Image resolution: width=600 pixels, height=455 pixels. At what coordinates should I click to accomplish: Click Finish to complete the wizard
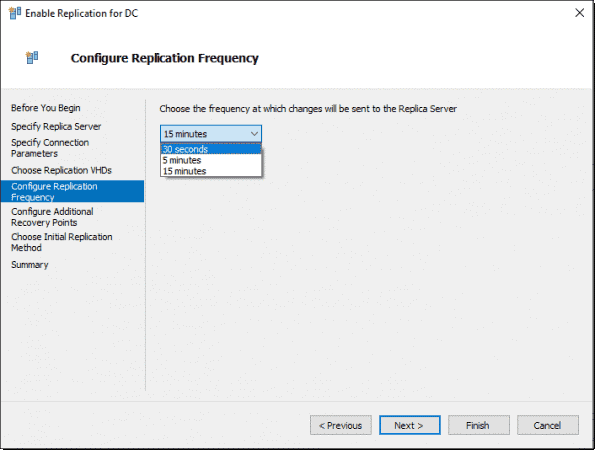click(x=478, y=425)
